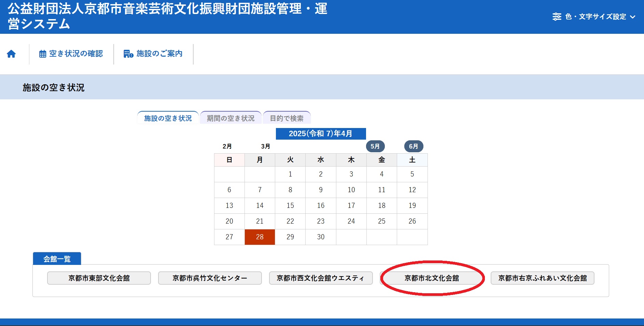Viewport: 644px width, 326px height.
Task: Select April 25 in calendar
Action: point(382,221)
